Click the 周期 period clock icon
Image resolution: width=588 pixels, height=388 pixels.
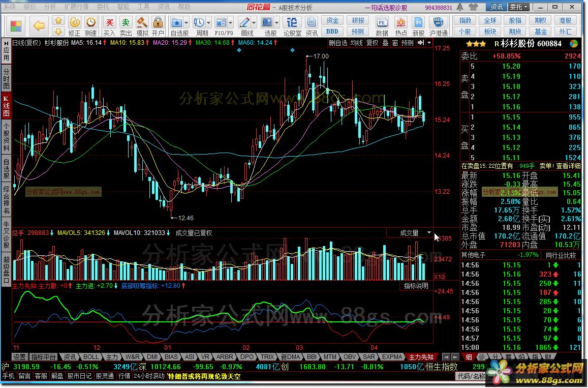click(199, 23)
